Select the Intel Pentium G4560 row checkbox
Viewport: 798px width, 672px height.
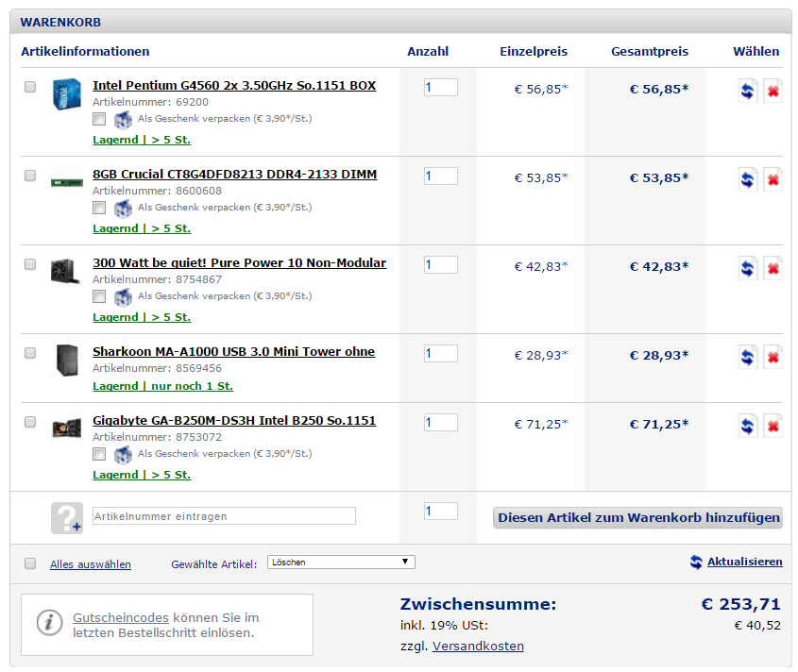[30, 87]
